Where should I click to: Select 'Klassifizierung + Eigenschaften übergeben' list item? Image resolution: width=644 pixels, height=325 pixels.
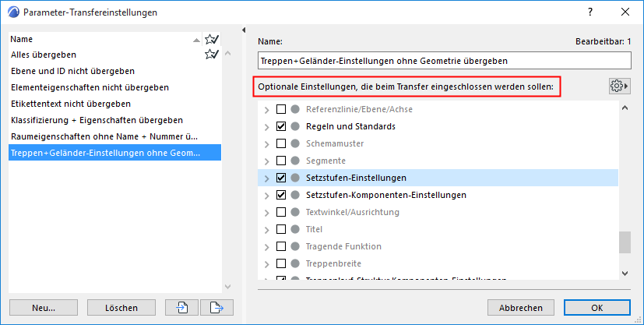pos(97,120)
